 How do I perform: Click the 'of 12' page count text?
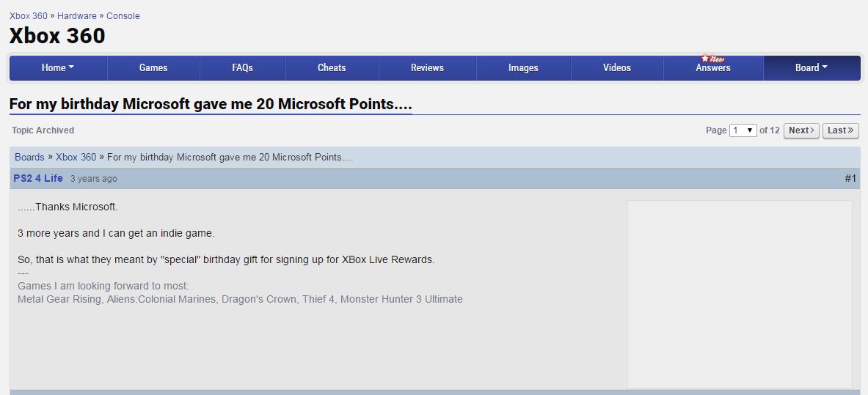pyautogui.click(x=770, y=130)
